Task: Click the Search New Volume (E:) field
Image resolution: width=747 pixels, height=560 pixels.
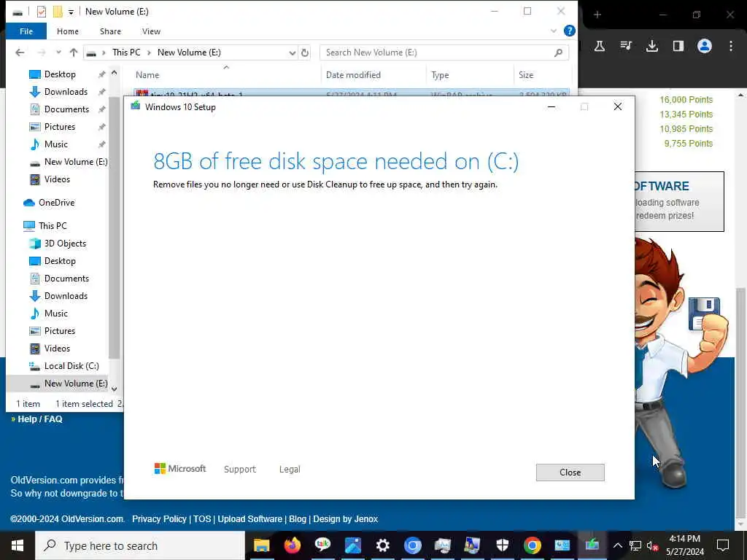Action: tap(444, 52)
